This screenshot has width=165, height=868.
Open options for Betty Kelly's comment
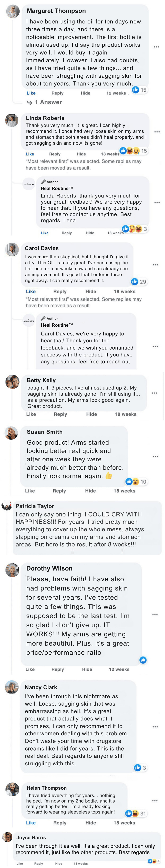[154, 393]
